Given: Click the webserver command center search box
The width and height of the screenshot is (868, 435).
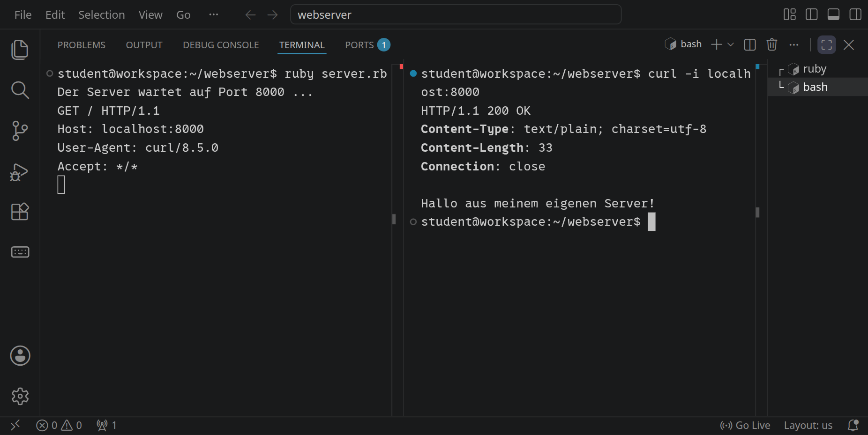Looking at the screenshot, I should click(x=456, y=15).
